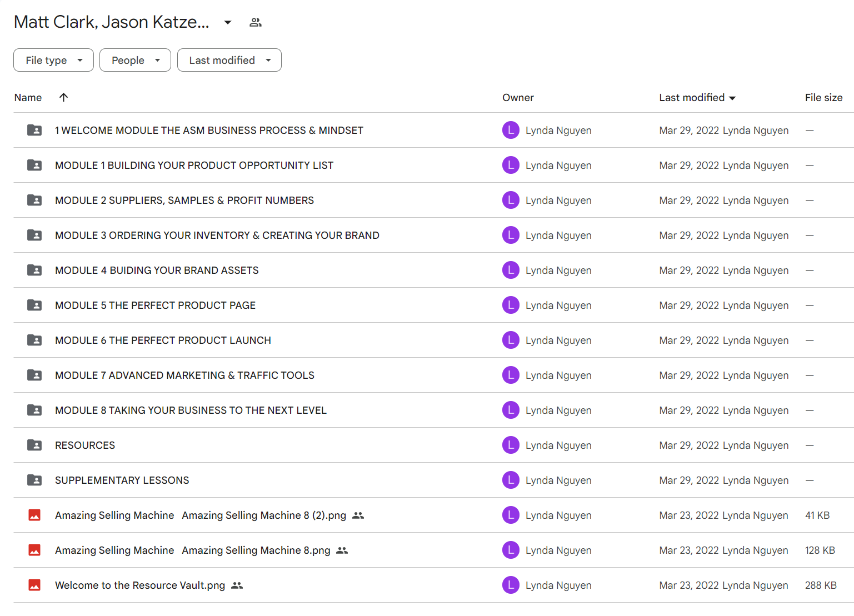
Task: Click folder icon for MODULE 8 row
Action: click(34, 410)
